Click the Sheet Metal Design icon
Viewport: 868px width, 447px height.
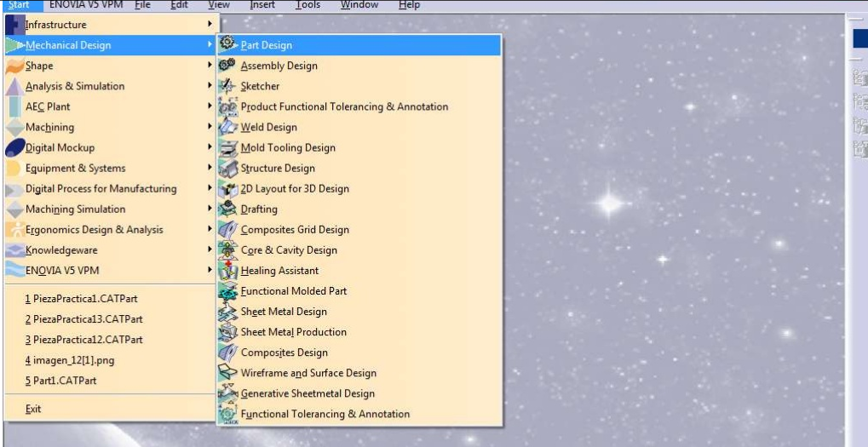tap(227, 311)
